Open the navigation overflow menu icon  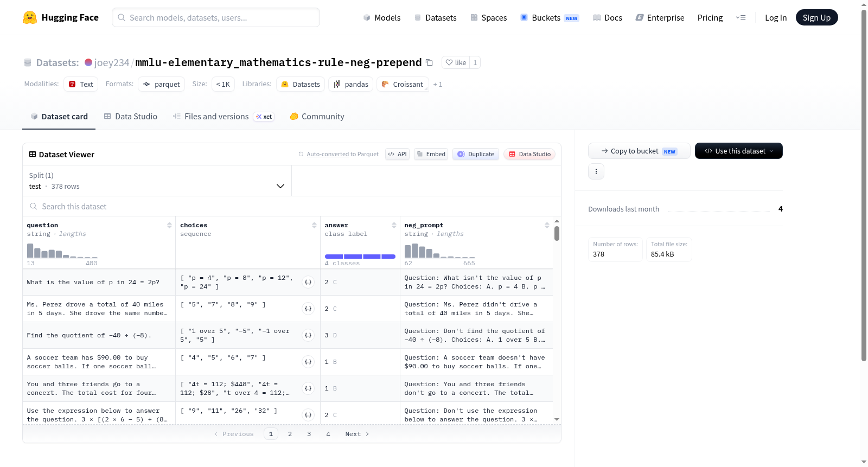click(741, 17)
